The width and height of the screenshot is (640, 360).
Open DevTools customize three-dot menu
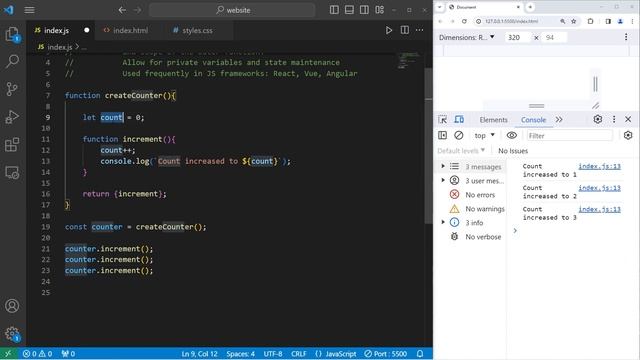click(x=614, y=119)
